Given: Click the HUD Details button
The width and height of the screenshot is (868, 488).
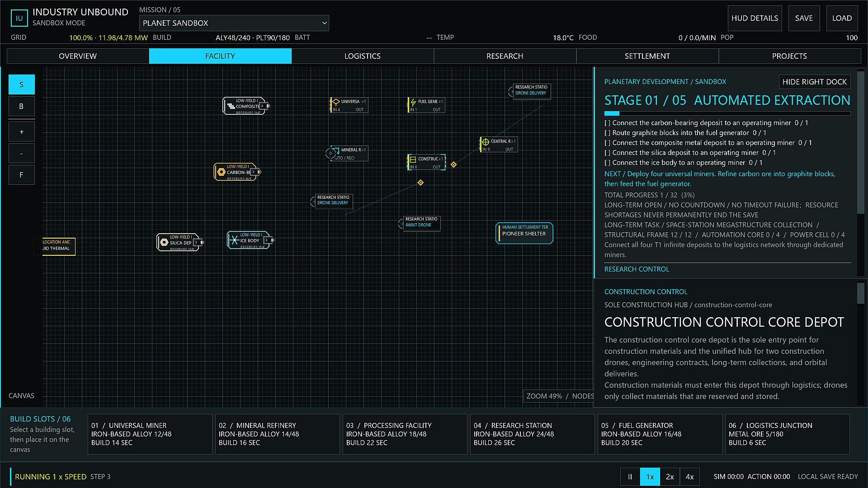Looking at the screenshot, I should pos(755,18).
